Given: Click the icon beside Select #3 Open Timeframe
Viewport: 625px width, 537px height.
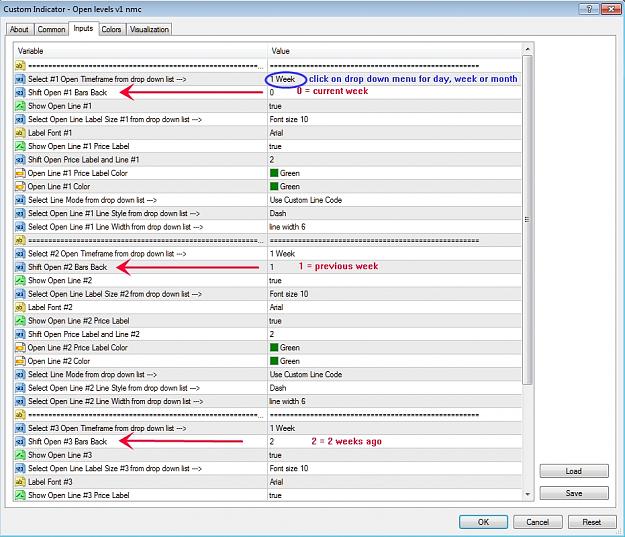Looking at the screenshot, I should coord(20,428).
